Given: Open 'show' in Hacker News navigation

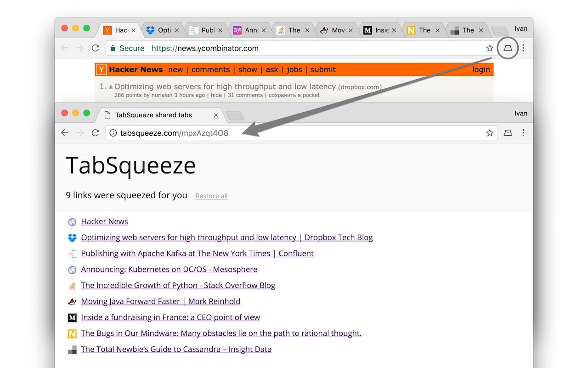Looking at the screenshot, I should pos(248,69).
